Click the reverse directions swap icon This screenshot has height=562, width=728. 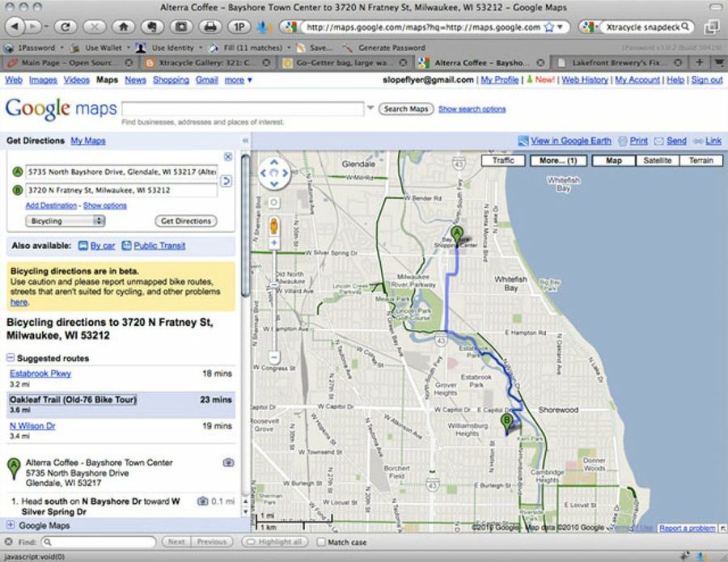click(x=226, y=181)
